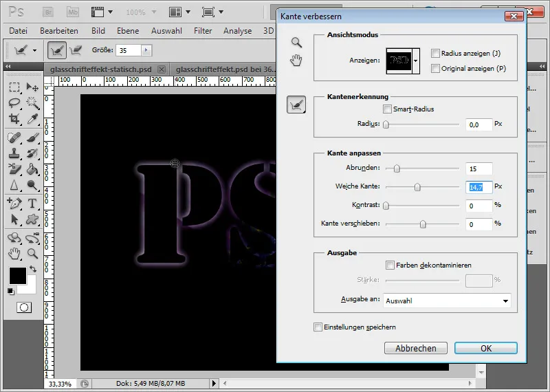The height and width of the screenshot is (392, 550).
Task: Click the hand tool in dialog
Action: pos(296,61)
